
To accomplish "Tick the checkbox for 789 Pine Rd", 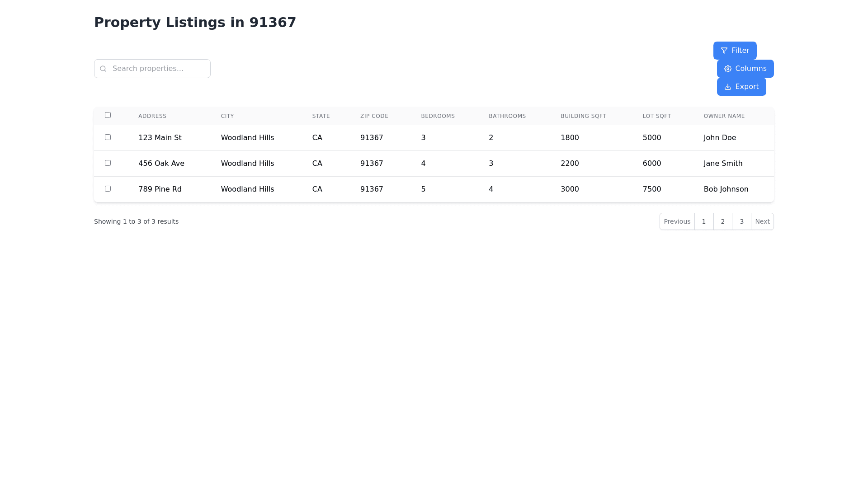I will pos(108,189).
